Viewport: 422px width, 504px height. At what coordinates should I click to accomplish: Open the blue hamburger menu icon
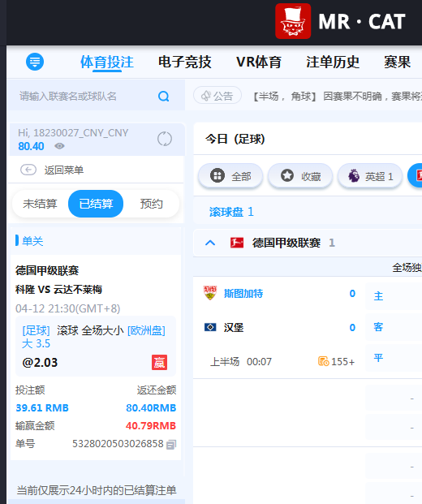(x=35, y=62)
